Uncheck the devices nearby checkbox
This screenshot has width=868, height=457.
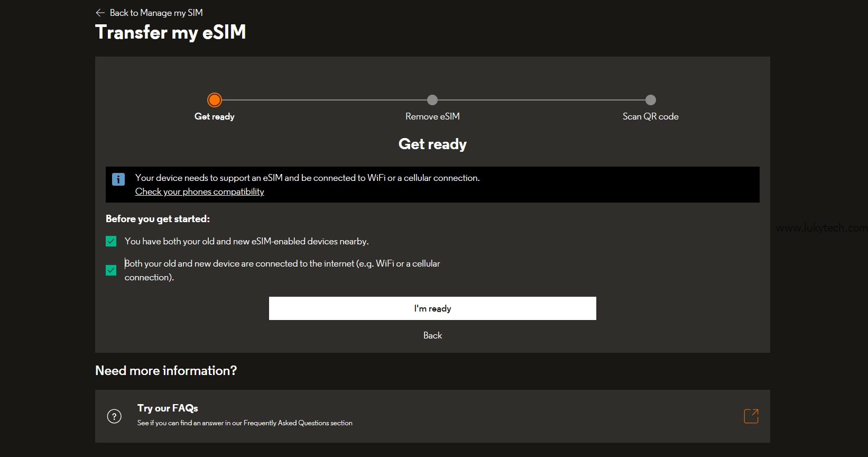pyautogui.click(x=111, y=242)
